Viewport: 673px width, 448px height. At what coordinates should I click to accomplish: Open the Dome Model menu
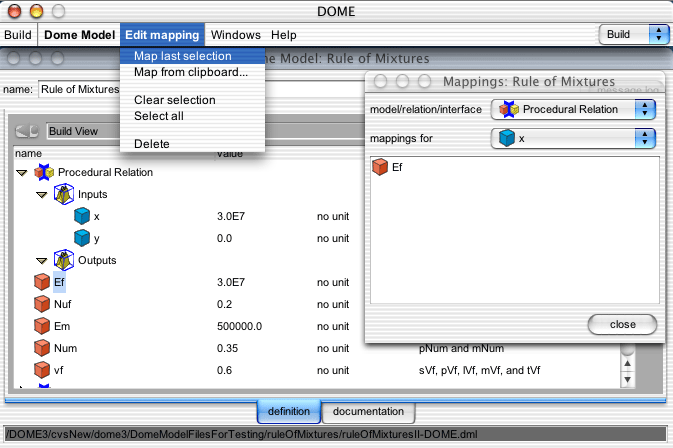pyautogui.click(x=79, y=35)
